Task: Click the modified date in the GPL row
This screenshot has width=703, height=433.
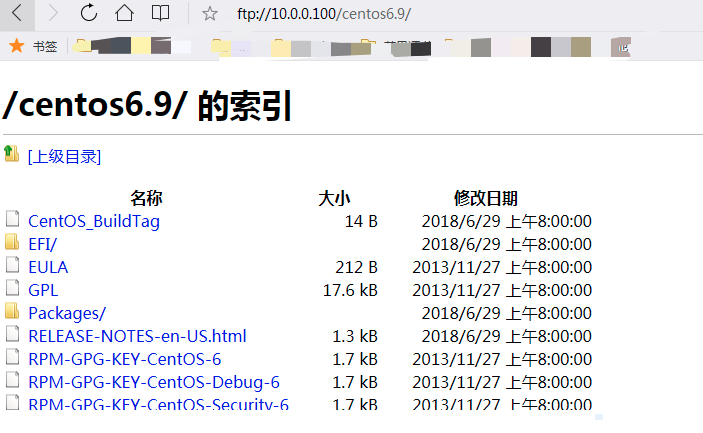Action: (x=502, y=290)
